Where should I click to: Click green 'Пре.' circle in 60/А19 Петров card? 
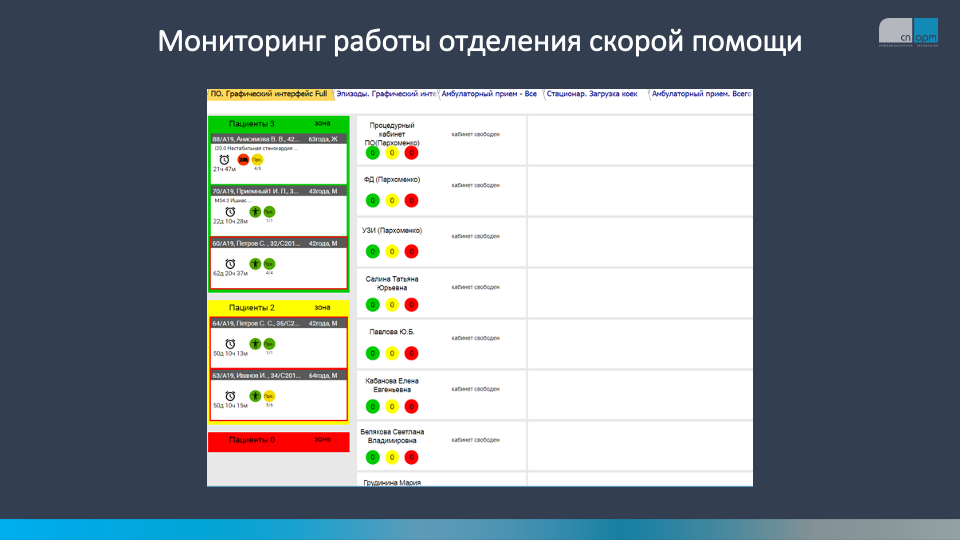269,264
